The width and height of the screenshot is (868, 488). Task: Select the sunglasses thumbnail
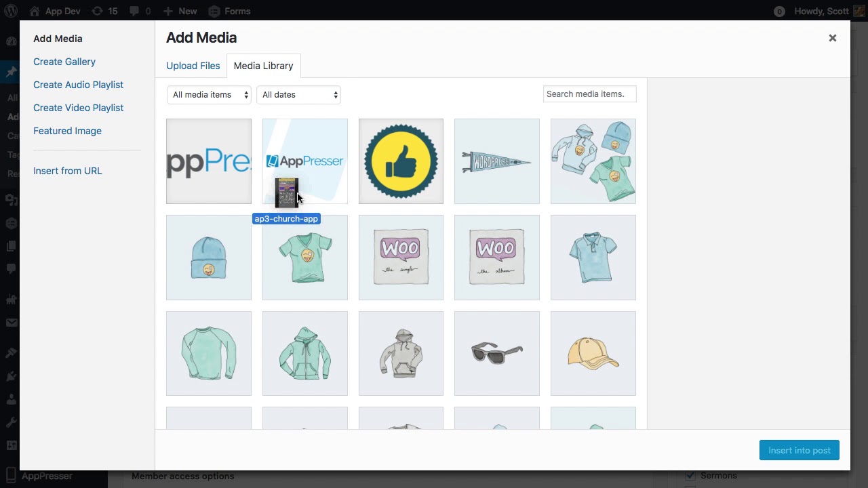coord(497,353)
